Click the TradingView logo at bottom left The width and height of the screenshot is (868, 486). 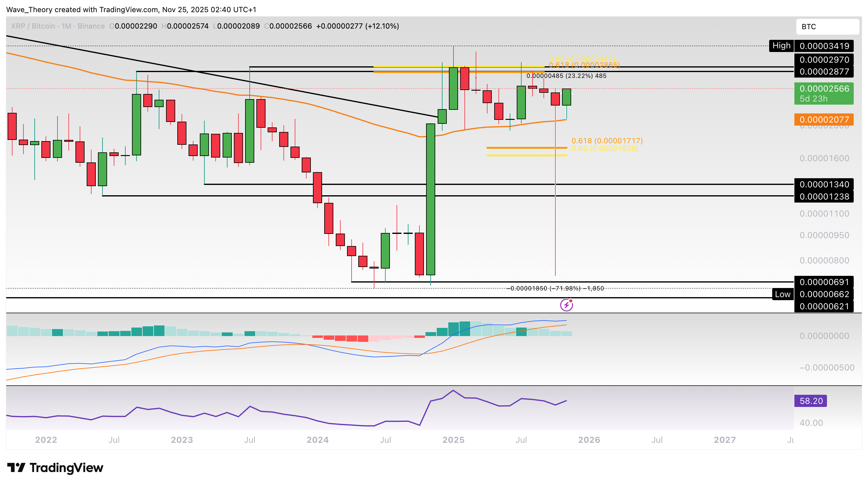[x=55, y=468]
